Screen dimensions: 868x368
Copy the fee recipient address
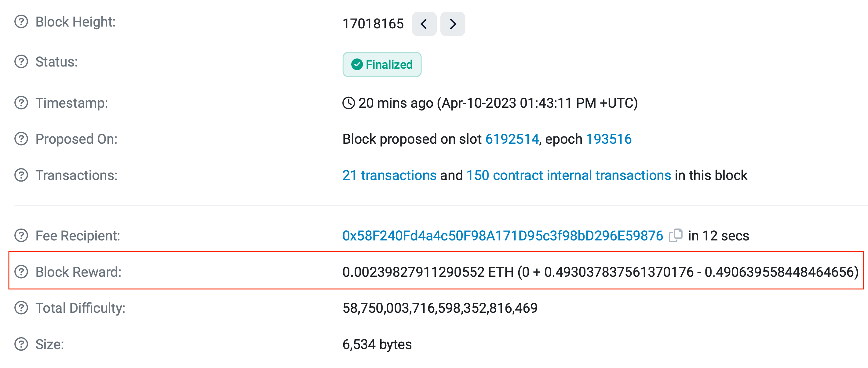point(676,235)
